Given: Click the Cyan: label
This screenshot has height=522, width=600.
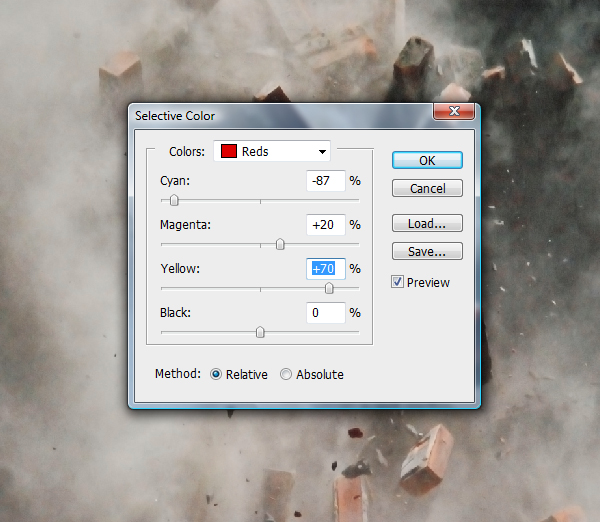Looking at the screenshot, I should 175,181.
